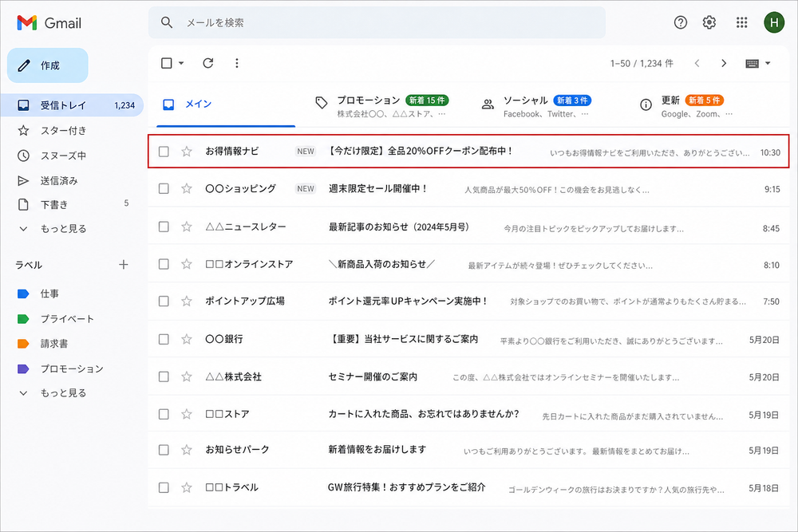Open the account avatar H

[774, 22]
